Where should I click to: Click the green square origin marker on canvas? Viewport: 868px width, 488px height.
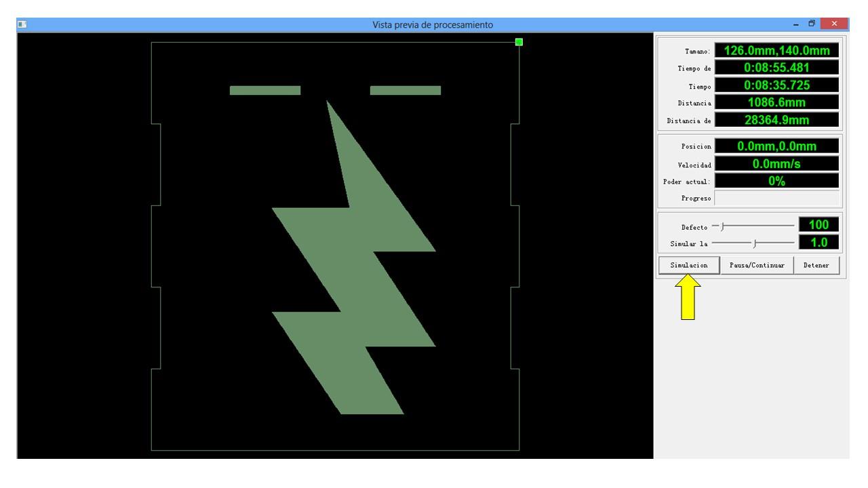coord(519,42)
